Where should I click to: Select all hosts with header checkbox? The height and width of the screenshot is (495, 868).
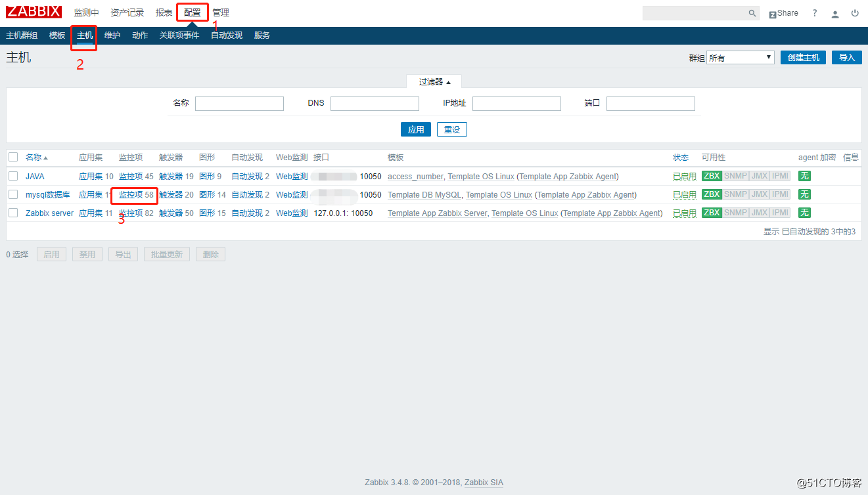click(x=13, y=157)
